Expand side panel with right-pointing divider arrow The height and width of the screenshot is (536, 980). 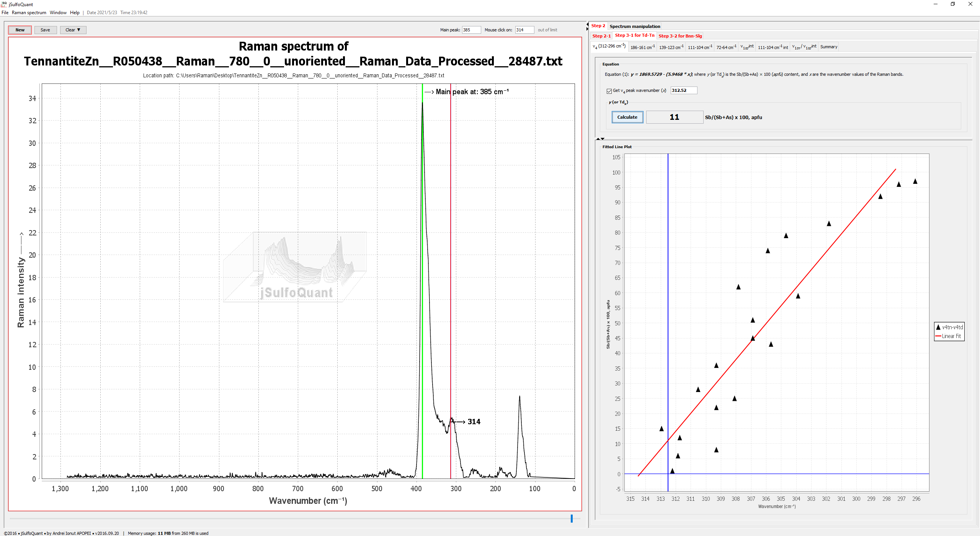pos(588,29)
